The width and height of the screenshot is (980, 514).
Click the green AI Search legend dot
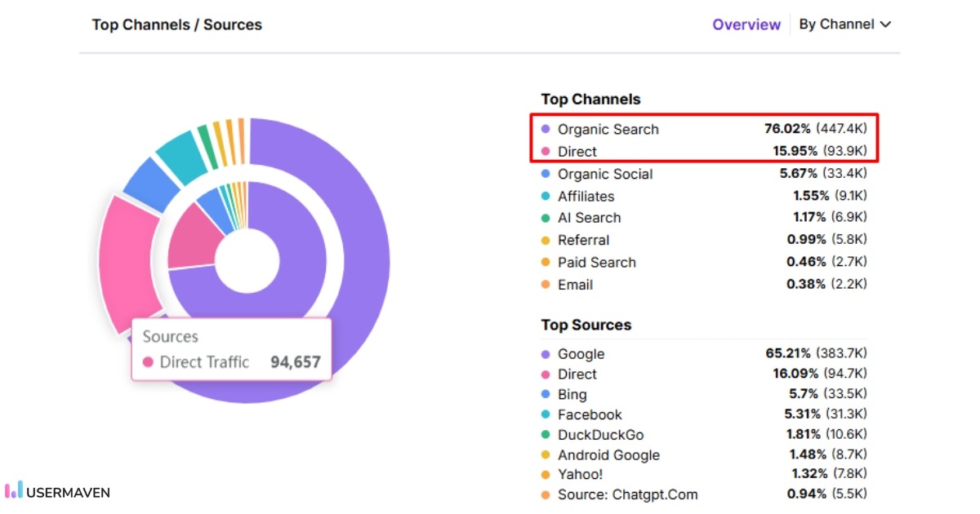[x=545, y=218]
